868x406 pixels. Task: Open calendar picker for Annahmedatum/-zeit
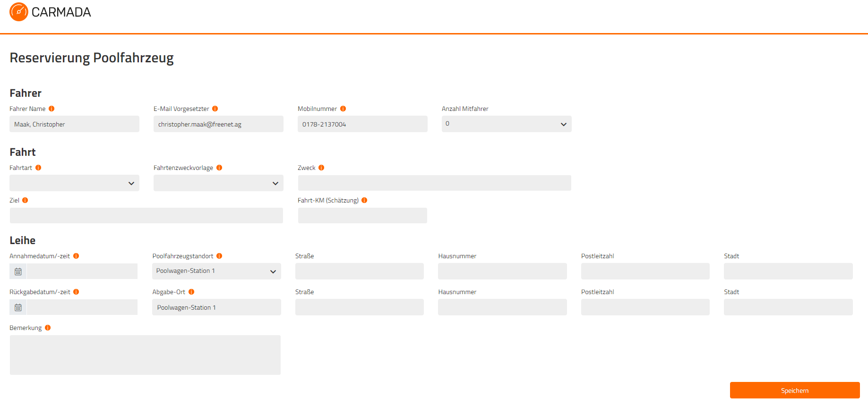click(18, 271)
